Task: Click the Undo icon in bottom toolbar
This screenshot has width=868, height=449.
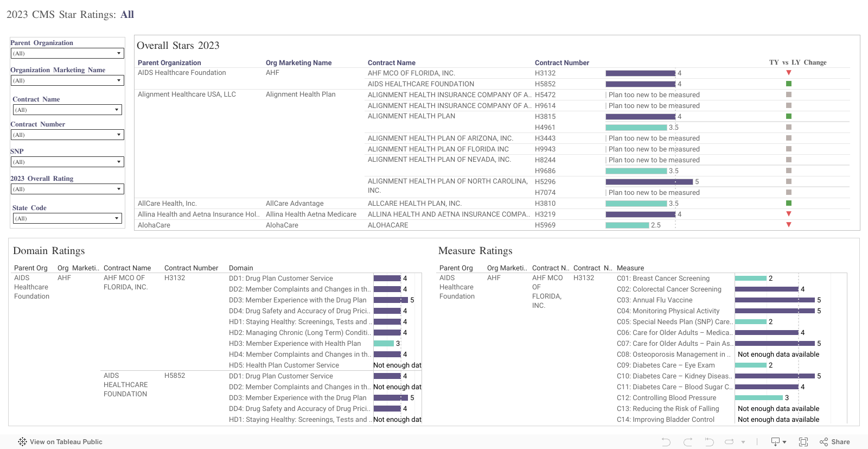Action: (666, 442)
